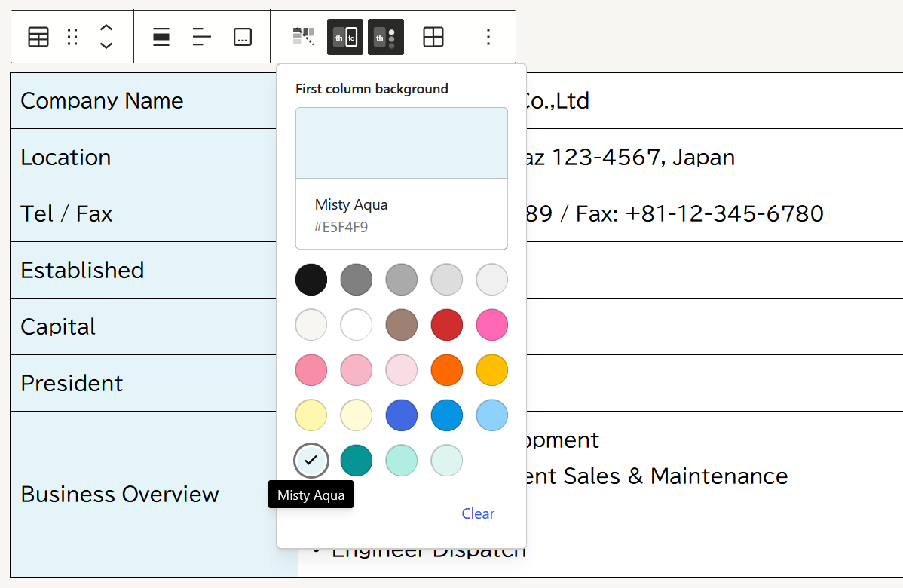Click the address cell containing 123-4567, Japan

pos(714,158)
